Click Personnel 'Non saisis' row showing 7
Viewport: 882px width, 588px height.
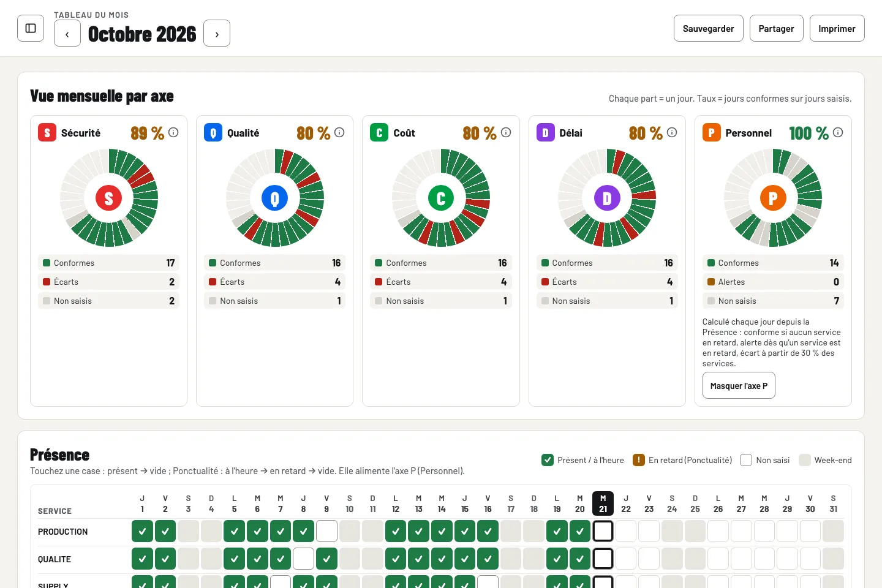[773, 301]
